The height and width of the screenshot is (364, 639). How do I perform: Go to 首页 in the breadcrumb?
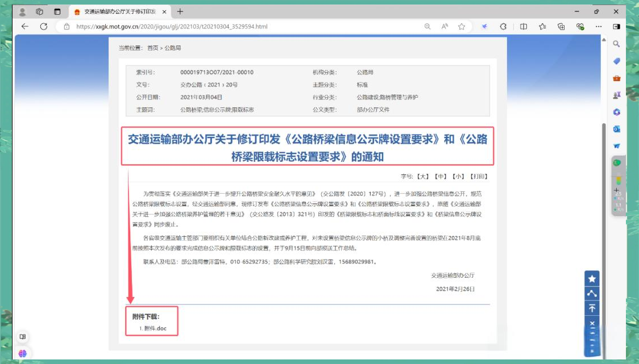click(x=152, y=48)
